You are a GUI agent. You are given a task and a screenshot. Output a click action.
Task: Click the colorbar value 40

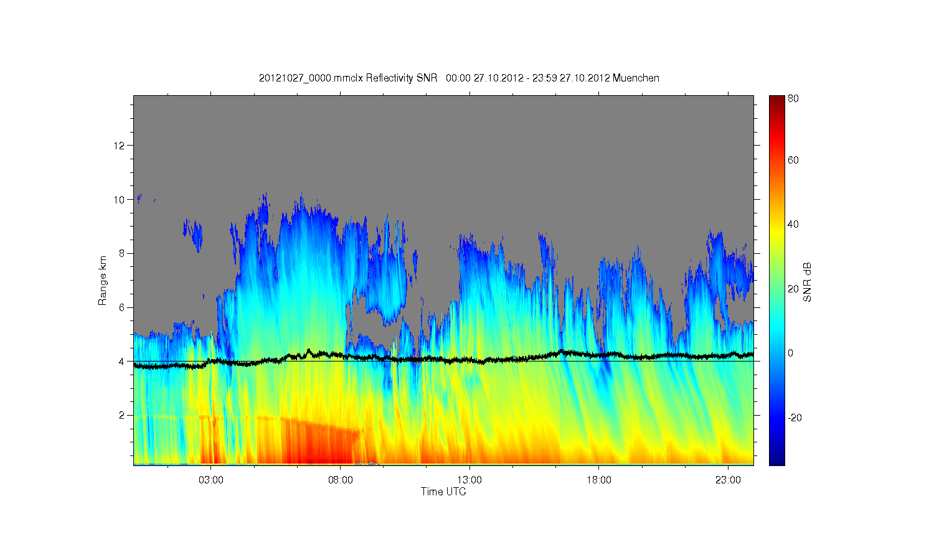coord(793,224)
